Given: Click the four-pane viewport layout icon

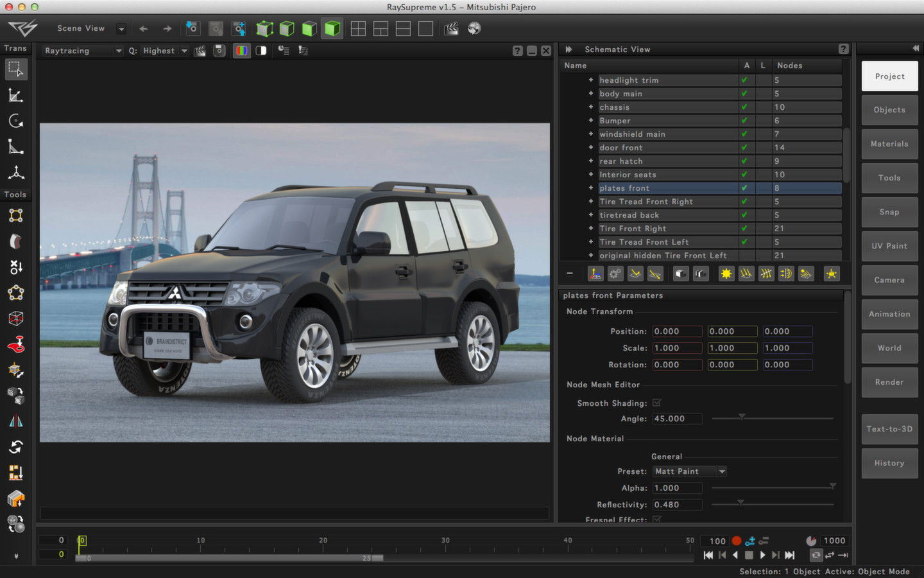Looking at the screenshot, I should [x=358, y=28].
